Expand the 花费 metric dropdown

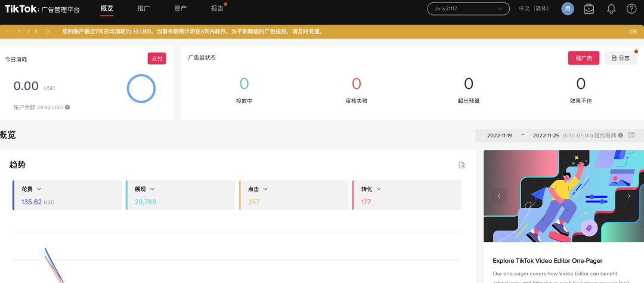tap(39, 189)
